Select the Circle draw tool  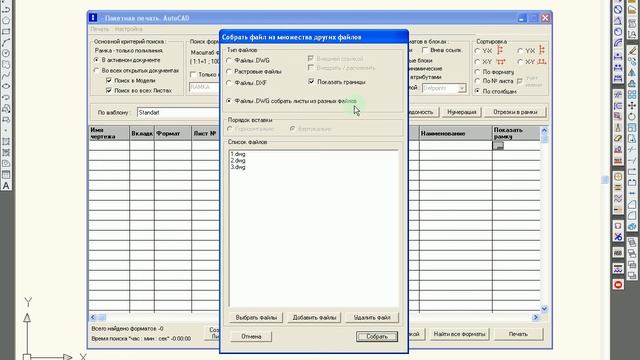[6, 53]
